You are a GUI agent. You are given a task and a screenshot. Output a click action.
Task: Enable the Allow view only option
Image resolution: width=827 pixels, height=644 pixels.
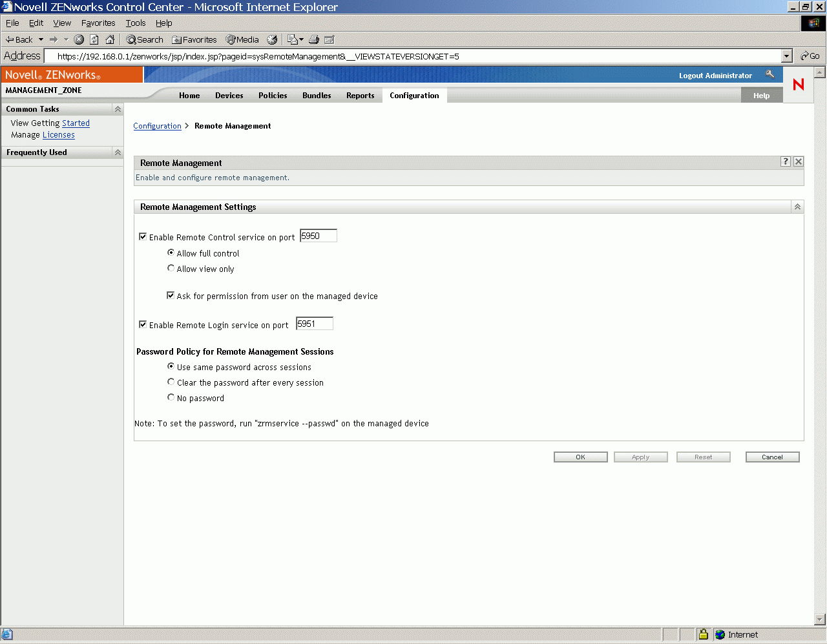point(171,268)
